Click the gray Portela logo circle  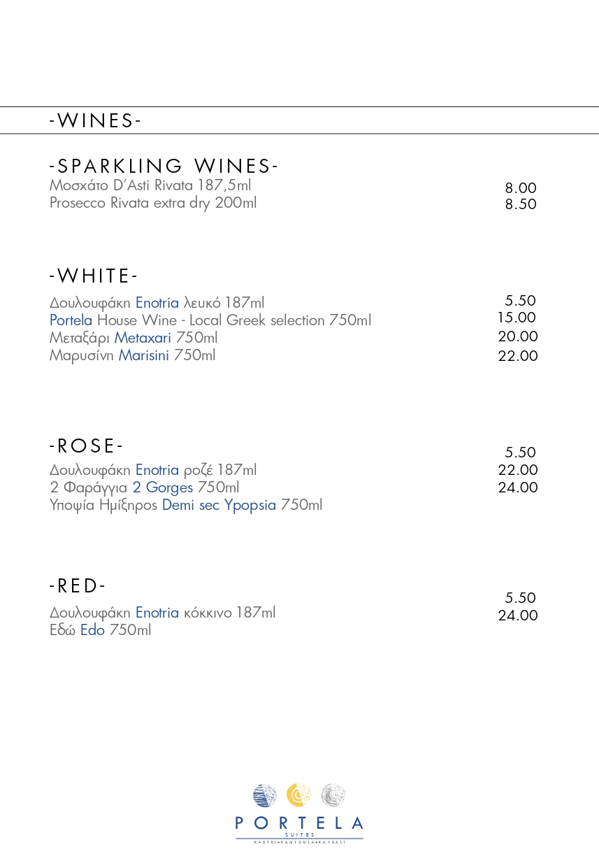(x=333, y=795)
